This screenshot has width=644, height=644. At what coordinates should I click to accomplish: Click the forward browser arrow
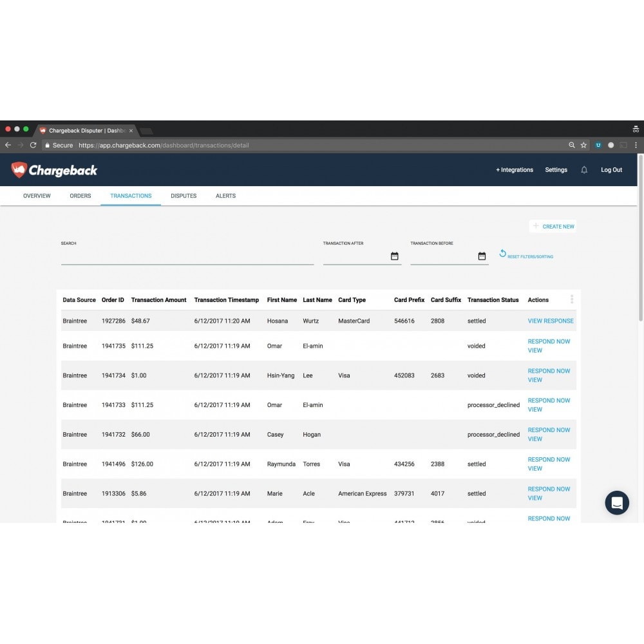pyautogui.click(x=21, y=145)
